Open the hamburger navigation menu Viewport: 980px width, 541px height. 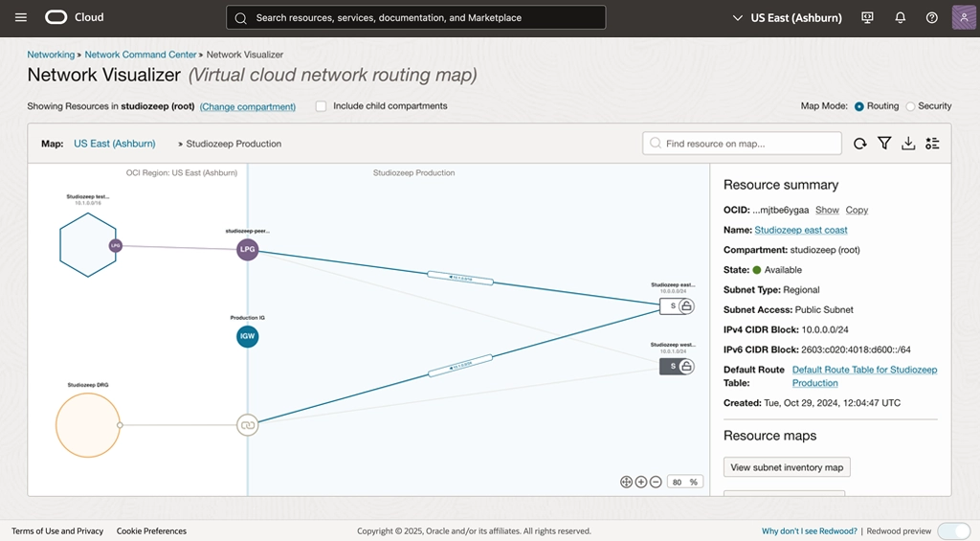point(21,17)
